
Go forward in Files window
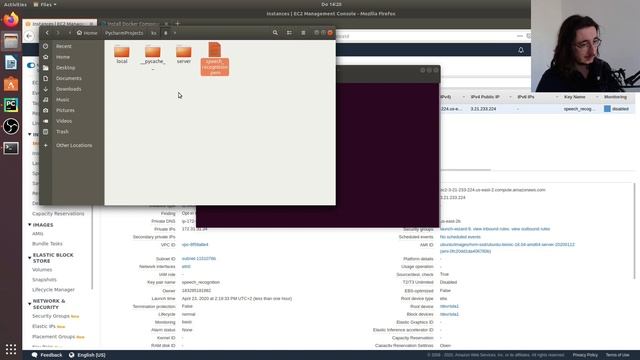58,33
